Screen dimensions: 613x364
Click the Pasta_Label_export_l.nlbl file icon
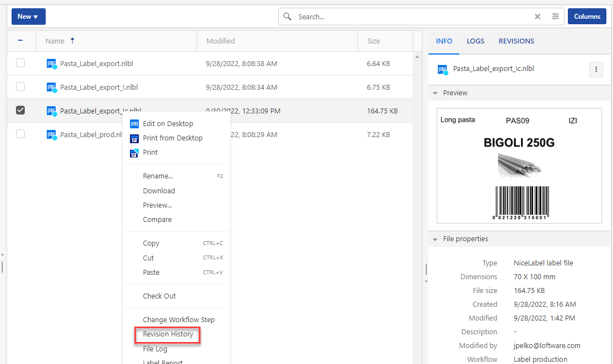52,88
